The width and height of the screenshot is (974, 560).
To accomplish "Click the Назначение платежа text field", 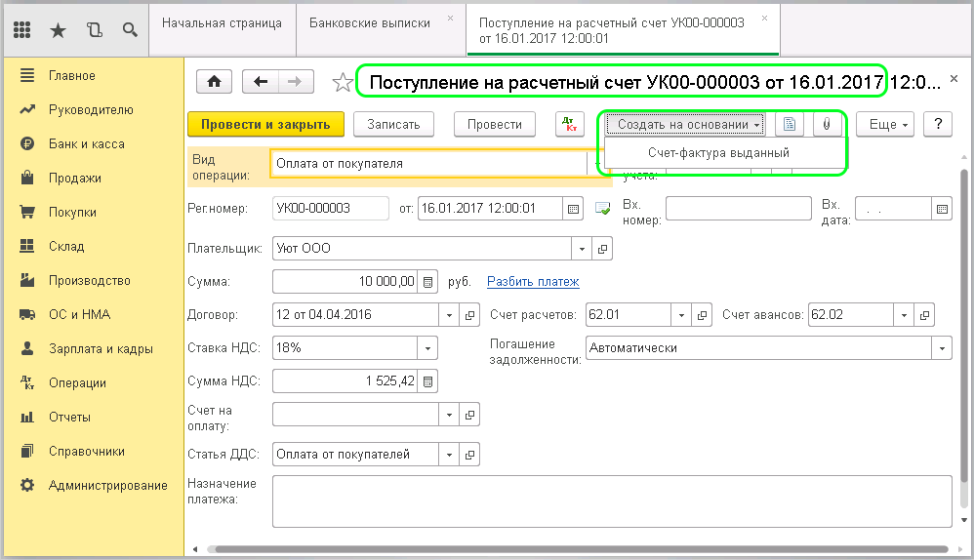I will coord(611,500).
